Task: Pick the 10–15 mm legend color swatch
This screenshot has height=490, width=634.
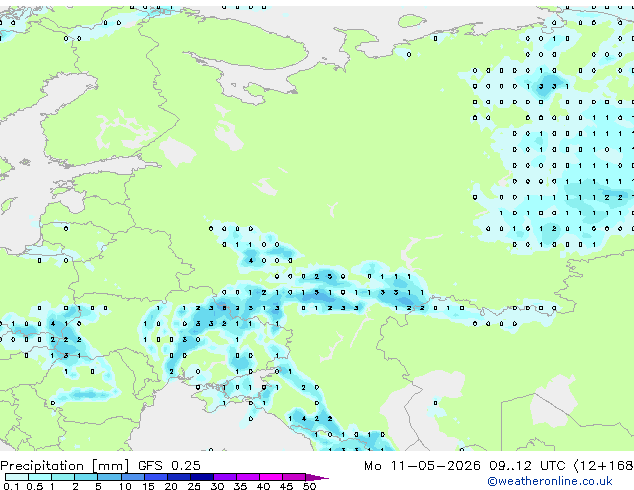Action: (132, 477)
